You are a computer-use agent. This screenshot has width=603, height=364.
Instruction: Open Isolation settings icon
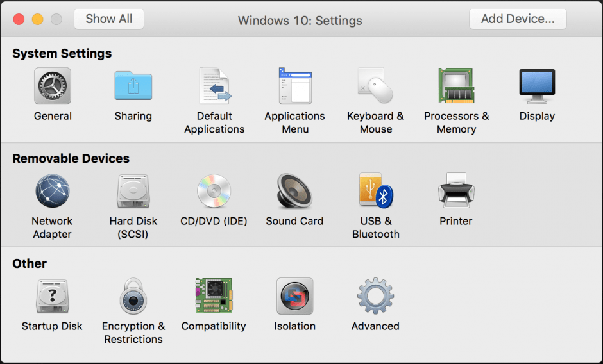(x=295, y=296)
